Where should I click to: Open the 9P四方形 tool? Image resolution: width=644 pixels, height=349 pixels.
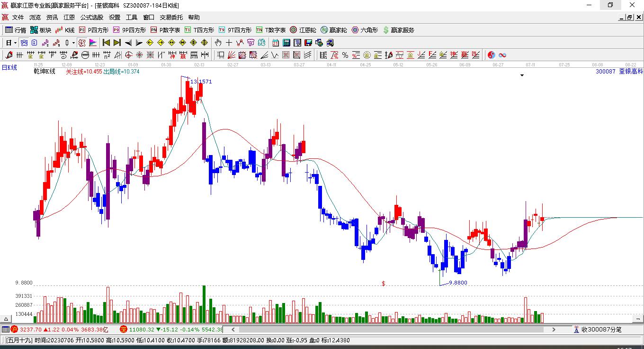pyautogui.click(x=129, y=30)
